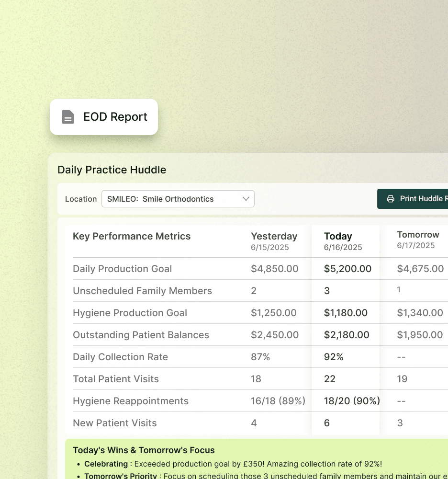The image size is (448, 479).
Task: Click the printer icon on Print Huddle button
Action: [x=390, y=199]
